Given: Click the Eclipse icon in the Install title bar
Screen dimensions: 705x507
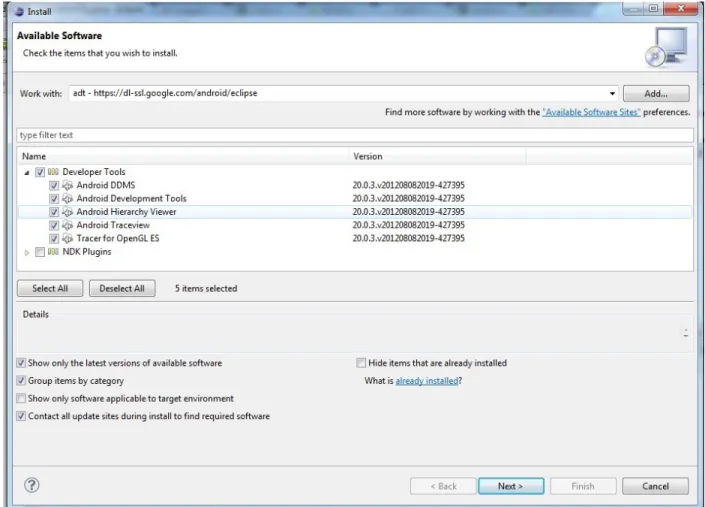Looking at the screenshot, I should coord(19,11).
